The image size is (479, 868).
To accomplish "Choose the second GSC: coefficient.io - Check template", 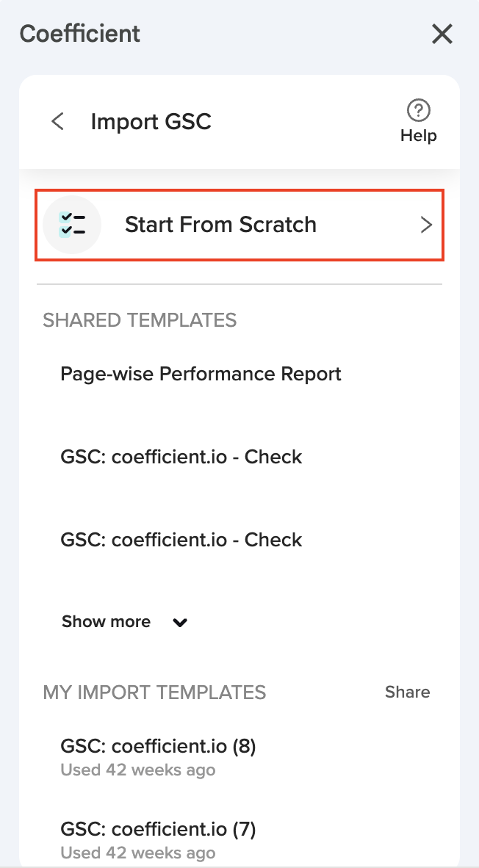I will [181, 540].
